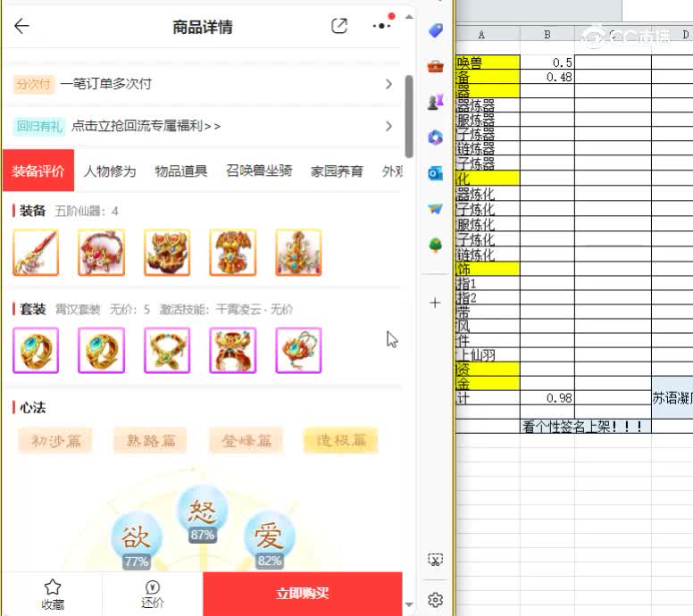Select the 上仙羽 row cell
The height and width of the screenshot is (616, 693).
pyautogui.click(x=488, y=354)
